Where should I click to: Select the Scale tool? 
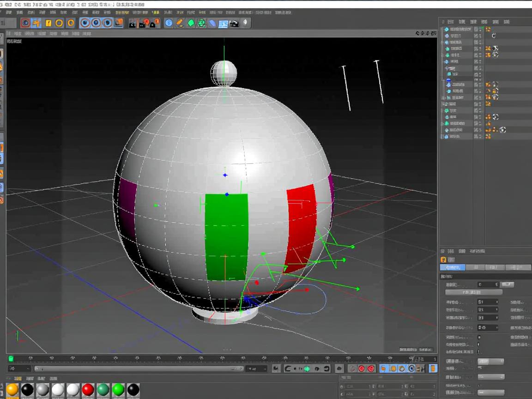coord(48,23)
